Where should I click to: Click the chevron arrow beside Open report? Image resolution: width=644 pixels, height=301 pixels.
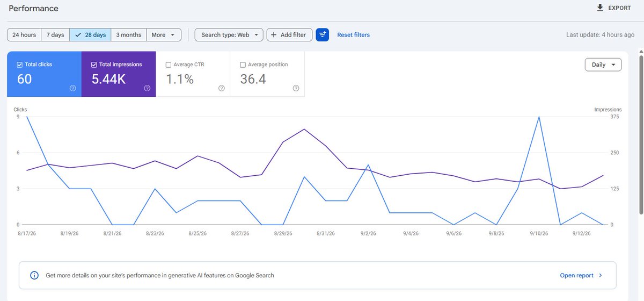pos(600,275)
